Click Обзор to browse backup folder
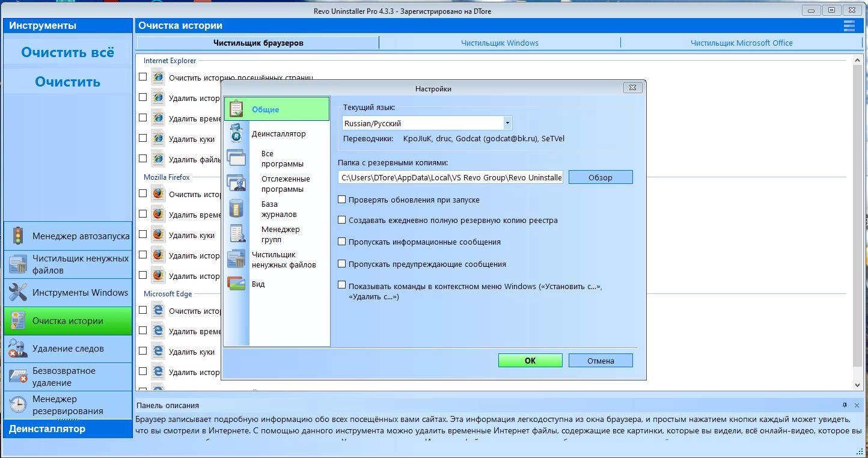Viewport: 868px width, 458px height. point(601,177)
